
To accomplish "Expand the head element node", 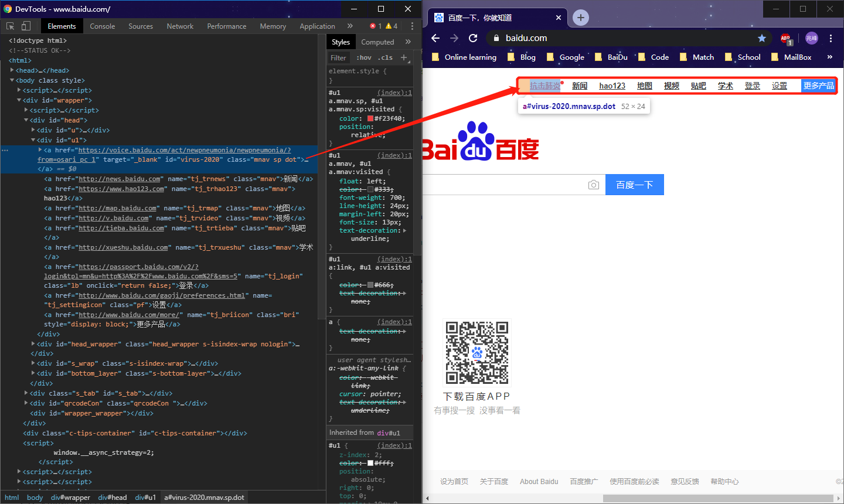I will (12, 70).
